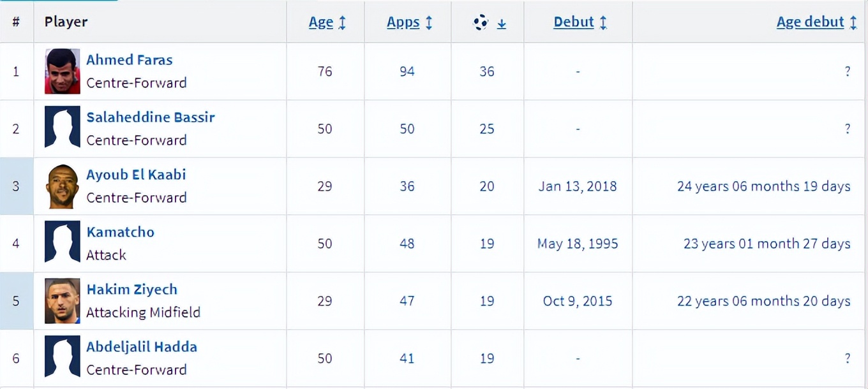
Task: Sort by Apps column header
Action: (403, 22)
